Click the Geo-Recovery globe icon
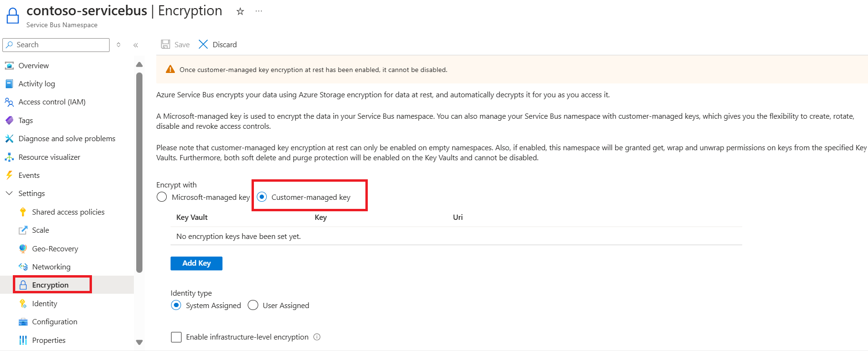The width and height of the screenshot is (868, 351). (23, 248)
